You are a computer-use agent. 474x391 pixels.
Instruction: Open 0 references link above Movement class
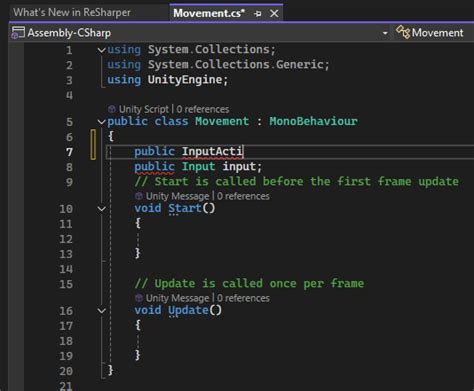[x=203, y=109]
